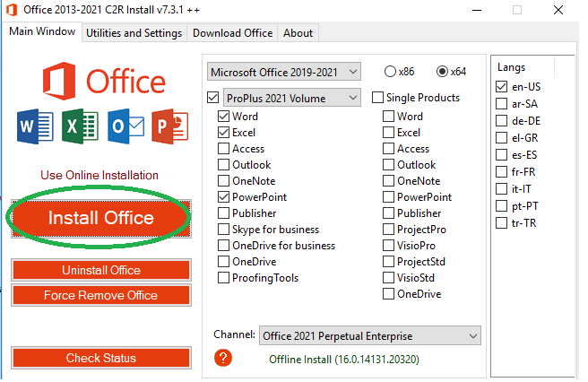588x382 pixels.
Task: Click the Outlook application icon
Action: click(126, 126)
